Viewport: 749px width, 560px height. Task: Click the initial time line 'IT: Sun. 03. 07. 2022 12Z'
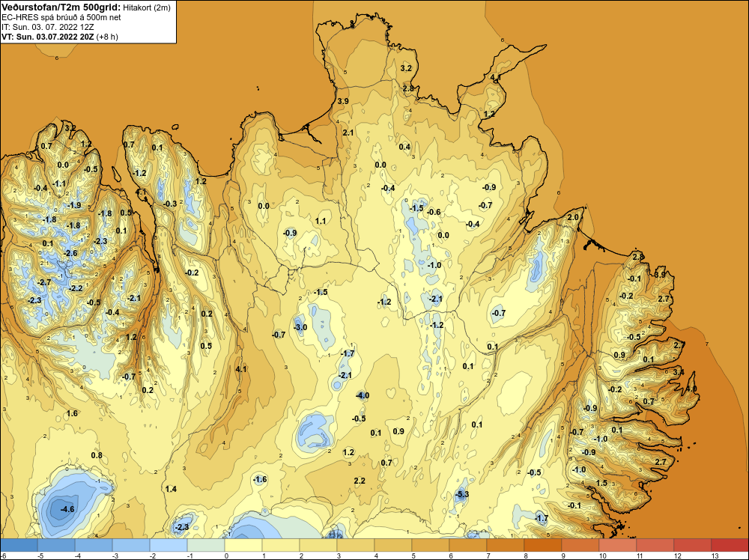(48, 27)
